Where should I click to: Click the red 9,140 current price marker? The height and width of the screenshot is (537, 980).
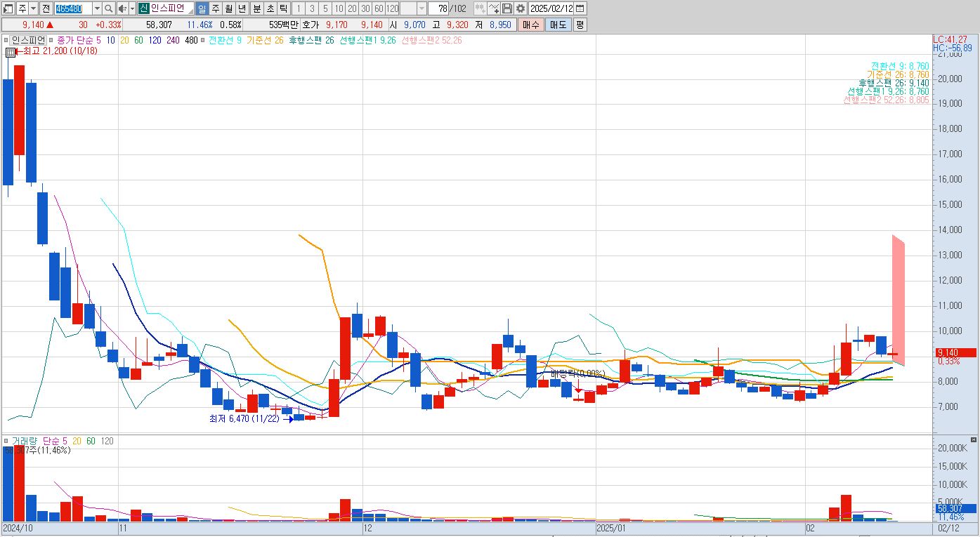[956, 352]
